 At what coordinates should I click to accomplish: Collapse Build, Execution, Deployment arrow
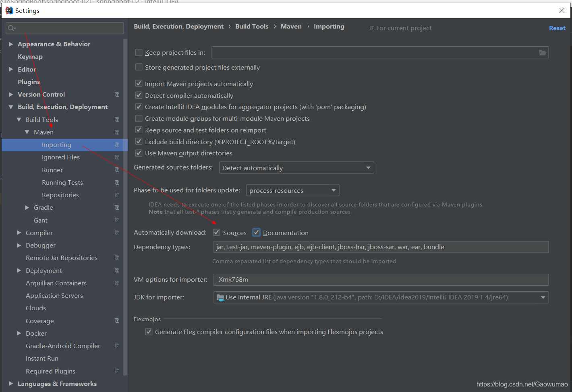(11, 107)
